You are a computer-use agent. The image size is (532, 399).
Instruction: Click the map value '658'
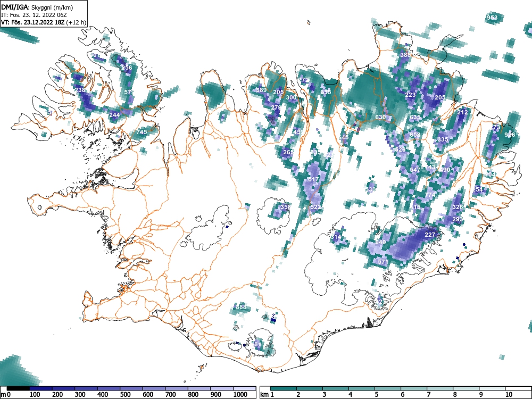(x=415, y=135)
